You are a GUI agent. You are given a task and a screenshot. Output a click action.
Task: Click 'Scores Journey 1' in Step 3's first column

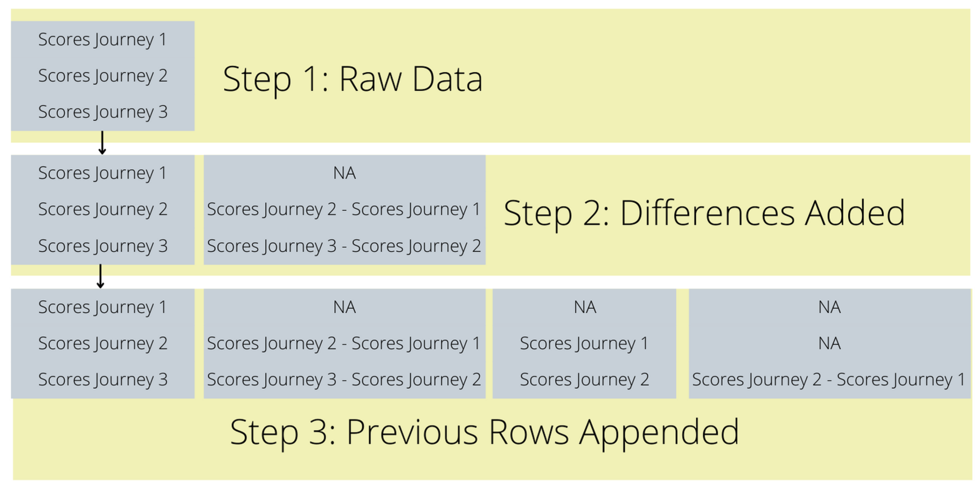click(x=103, y=307)
